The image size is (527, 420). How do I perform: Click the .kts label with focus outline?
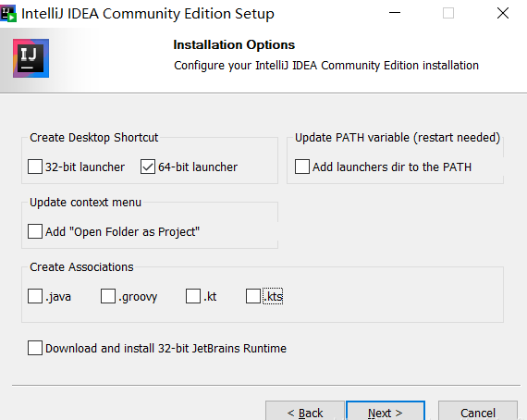tap(273, 296)
